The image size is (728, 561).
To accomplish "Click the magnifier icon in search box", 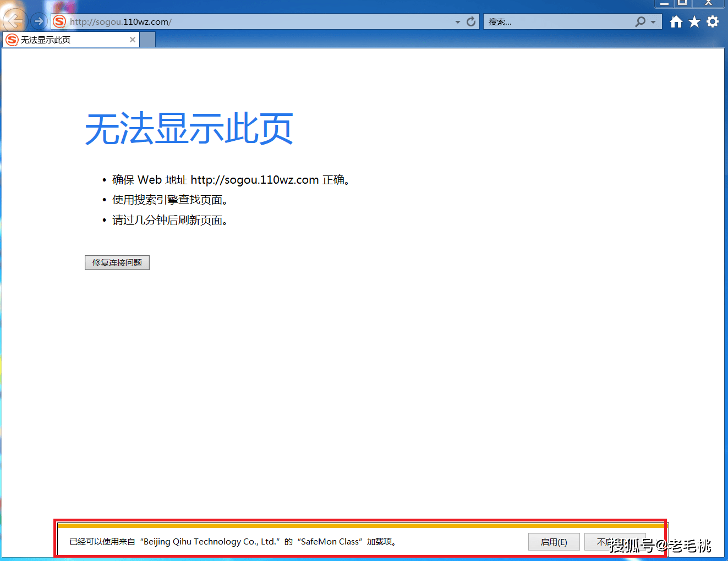I will coord(640,21).
